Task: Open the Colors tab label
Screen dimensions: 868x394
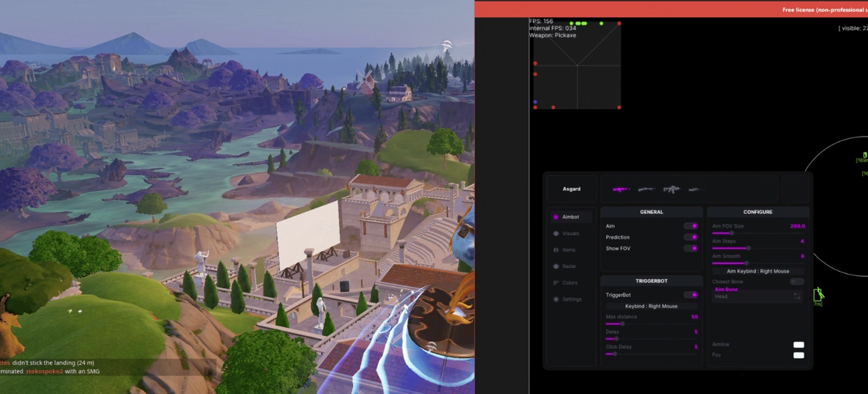Action: pyautogui.click(x=570, y=283)
